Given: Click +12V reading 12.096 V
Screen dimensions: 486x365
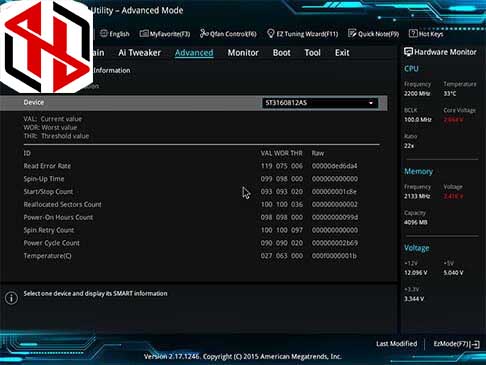Looking at the screenshot, I should tap(416, 273).
